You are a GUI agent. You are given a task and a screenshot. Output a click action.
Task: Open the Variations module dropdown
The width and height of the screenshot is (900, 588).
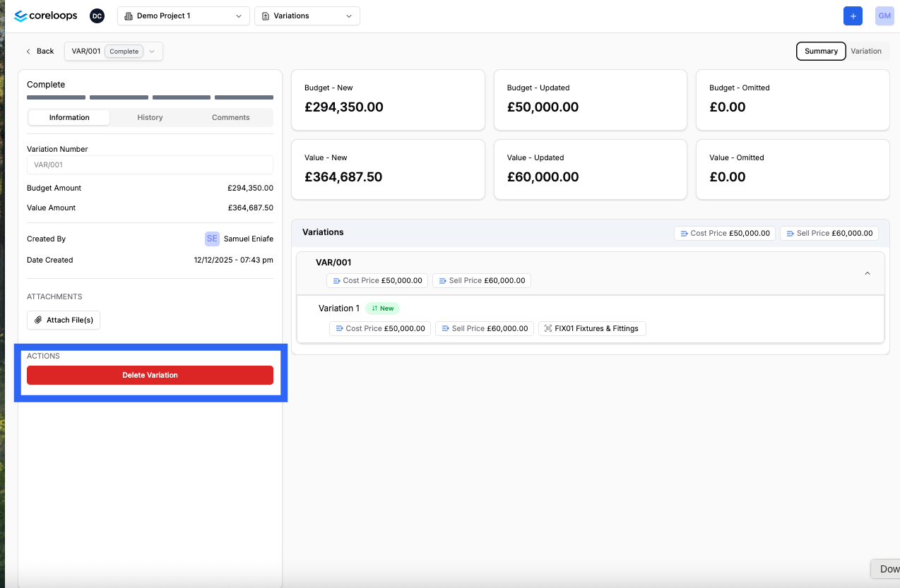(307, 16)
